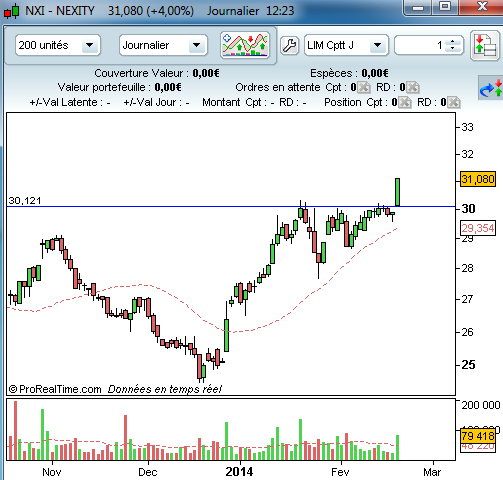Click the 79 418 volume label
This screenshot has height=480, width=503.
point(478,436)
